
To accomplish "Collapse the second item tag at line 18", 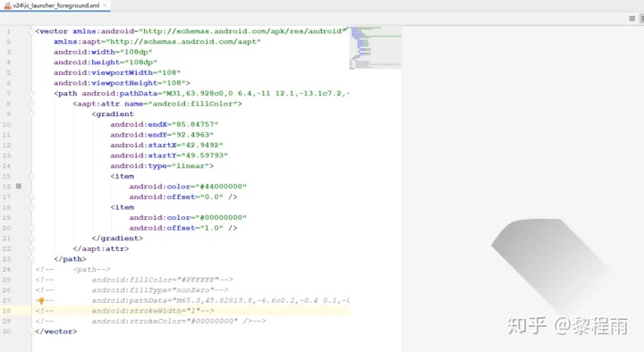I will click(x=31, y=207).
